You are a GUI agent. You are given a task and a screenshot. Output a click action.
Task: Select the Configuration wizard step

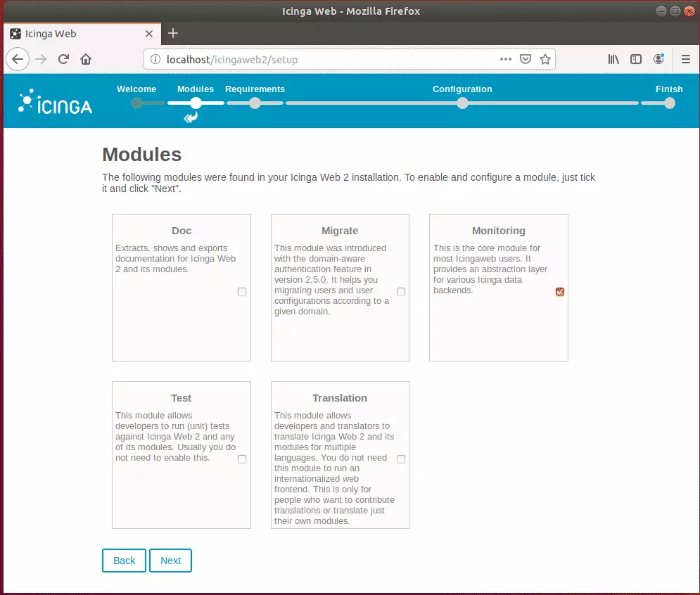click(x=462, y=89)
